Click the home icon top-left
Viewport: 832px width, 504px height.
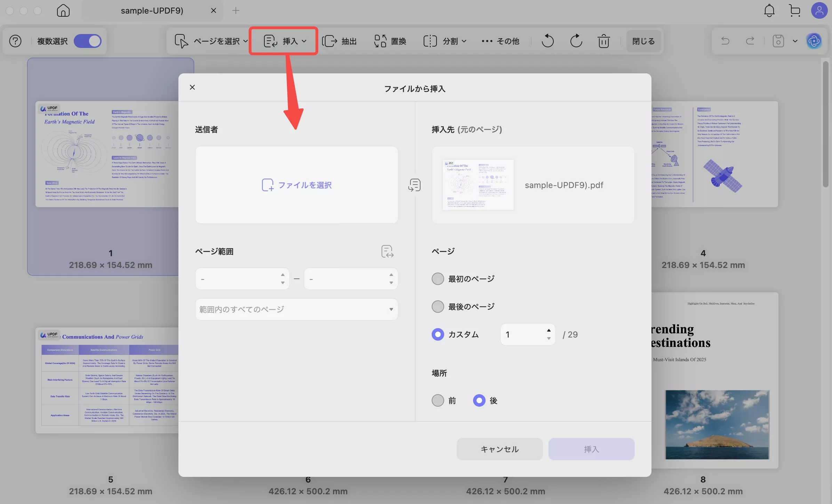point(63,10)
